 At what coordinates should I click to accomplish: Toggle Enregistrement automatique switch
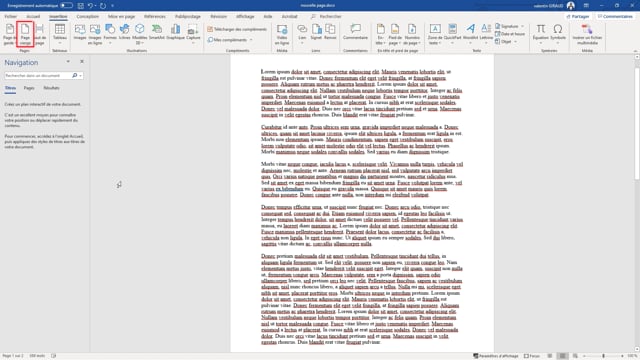(66, 6)
